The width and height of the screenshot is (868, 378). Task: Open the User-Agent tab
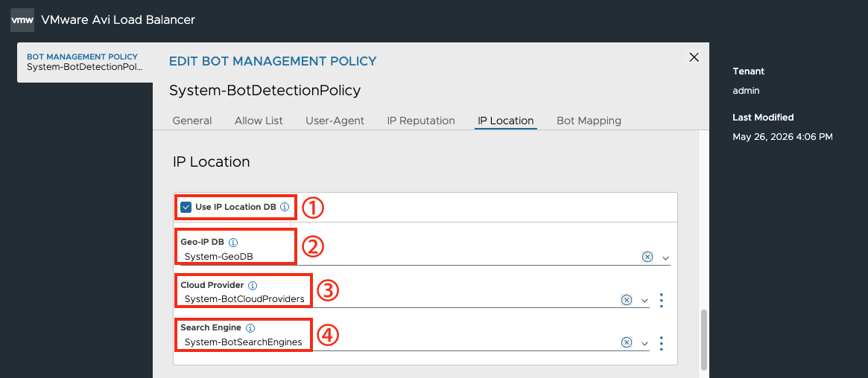pos(335,121)
